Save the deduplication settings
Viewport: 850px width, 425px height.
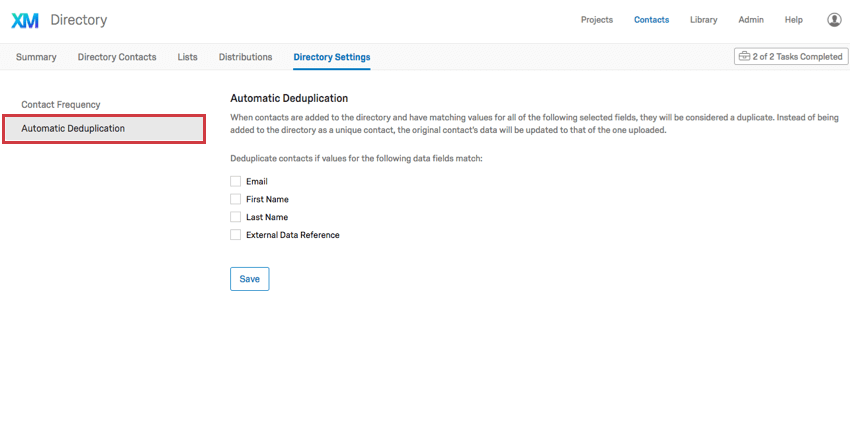(x=249, y=279)
